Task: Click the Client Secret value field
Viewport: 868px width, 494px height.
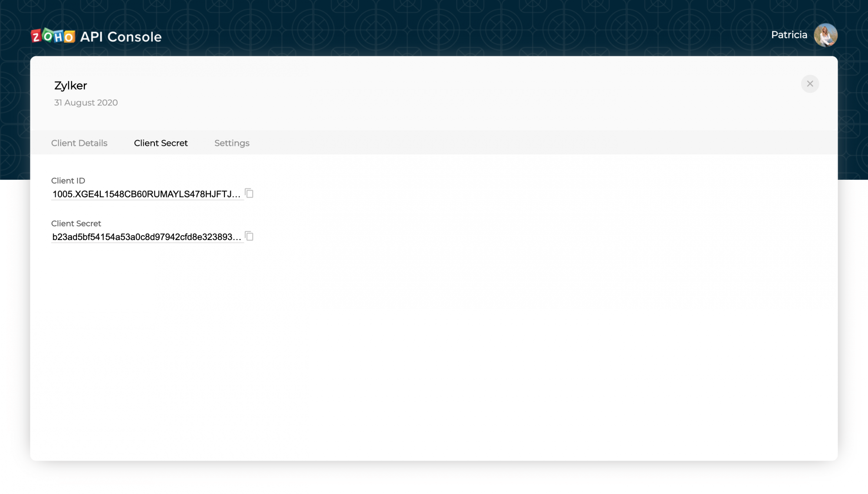Action: coord(142,237)
